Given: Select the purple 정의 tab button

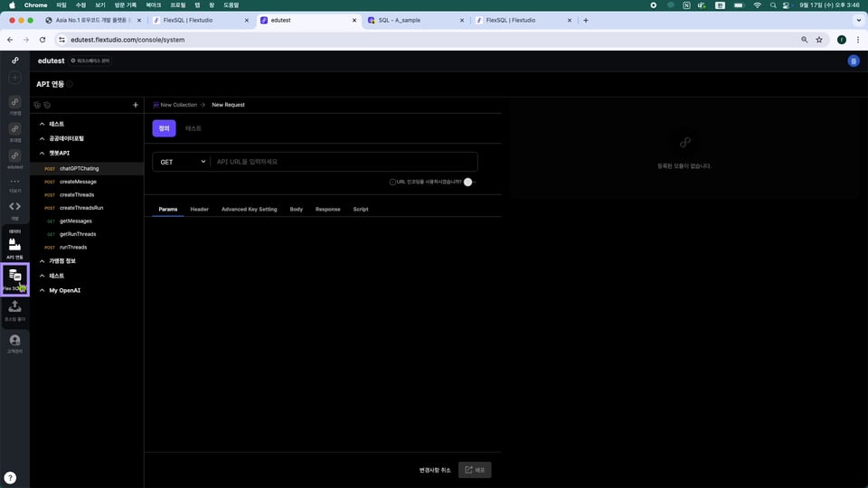Looking at the screenshot, I should coord(164,128).
